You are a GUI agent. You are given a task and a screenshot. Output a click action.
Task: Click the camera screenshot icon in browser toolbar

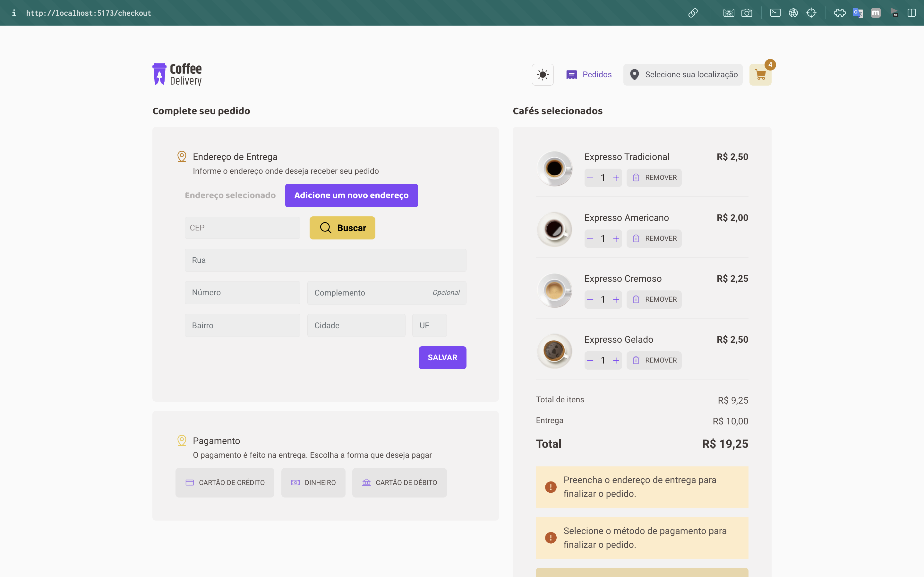[x=747, y=13]
